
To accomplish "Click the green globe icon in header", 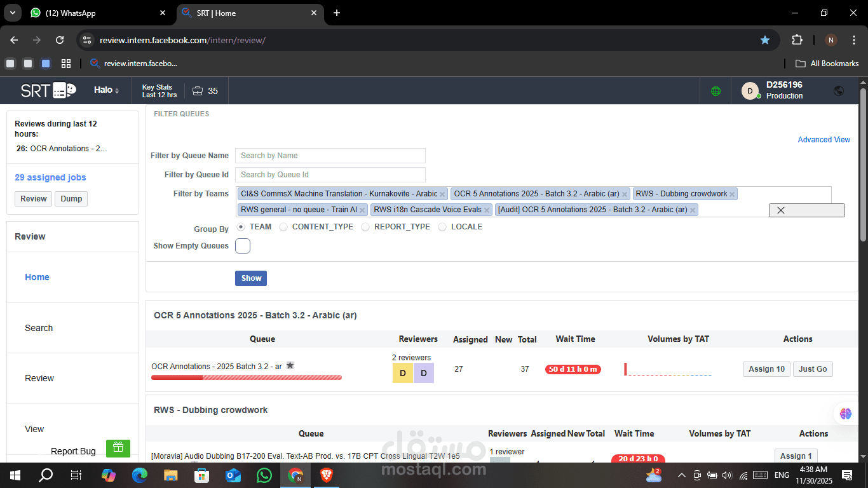I will [715, 91].
